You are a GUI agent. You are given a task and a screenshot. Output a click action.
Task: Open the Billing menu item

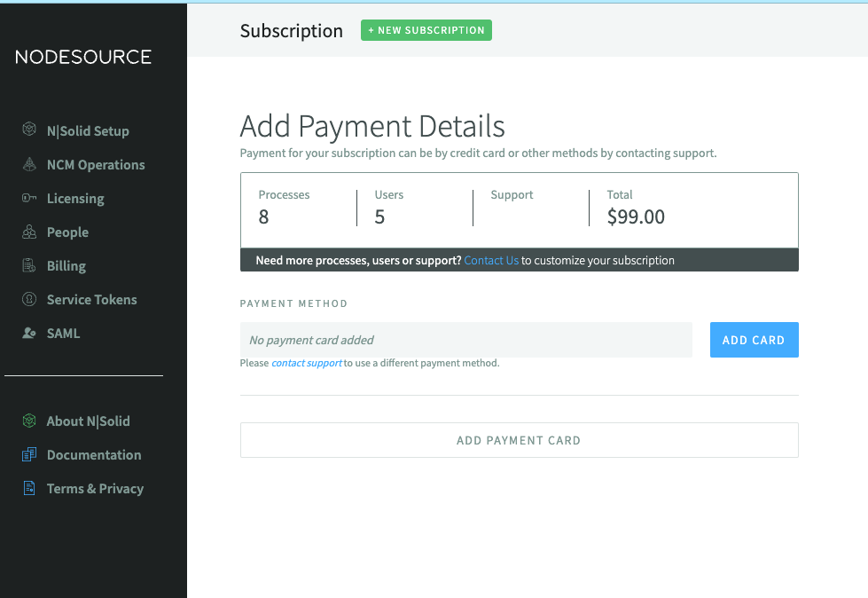point(66,265)
